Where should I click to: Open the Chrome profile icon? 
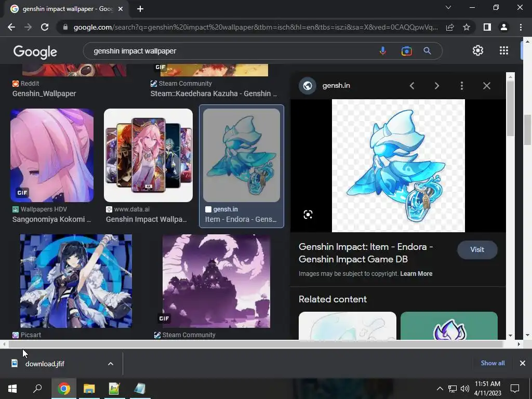tap(504, 27)
